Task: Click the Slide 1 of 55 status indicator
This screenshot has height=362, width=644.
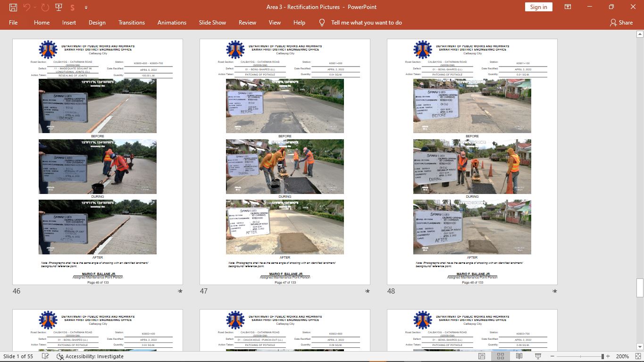Action: (18, 356)
